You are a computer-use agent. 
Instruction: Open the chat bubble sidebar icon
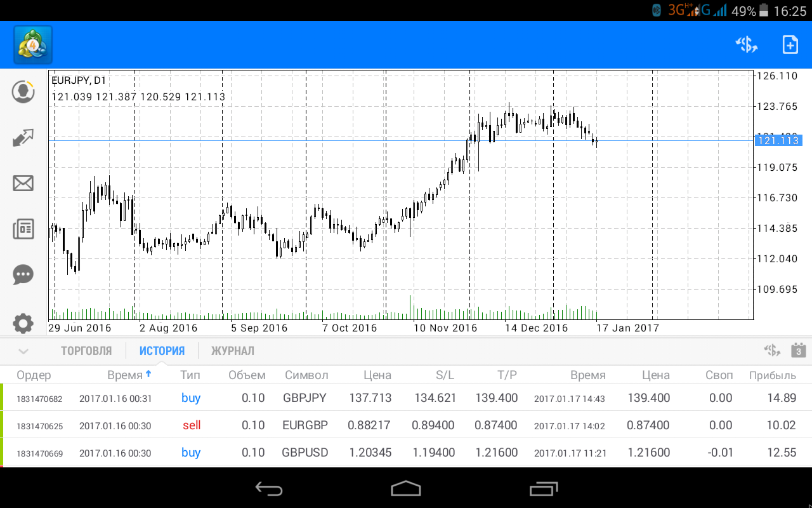click(x=23, y=275)
